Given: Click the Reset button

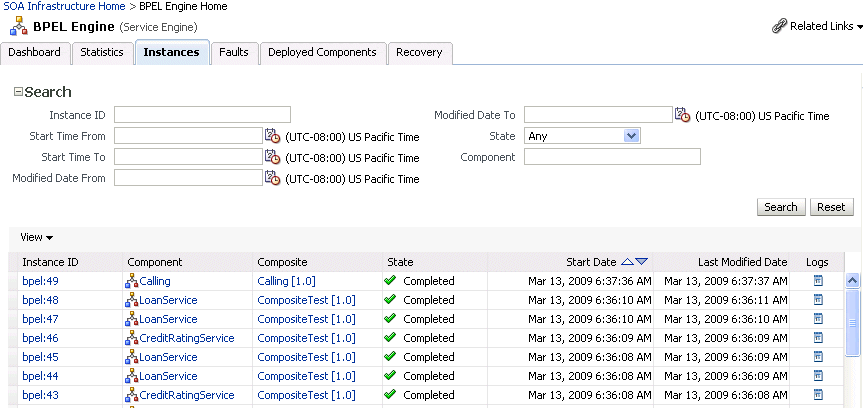Looking at the screenshot, I should 831,207.
